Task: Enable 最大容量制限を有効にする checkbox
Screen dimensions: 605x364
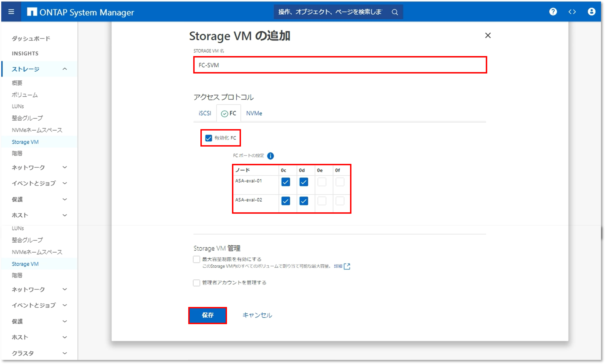Action: click(196, 259)
